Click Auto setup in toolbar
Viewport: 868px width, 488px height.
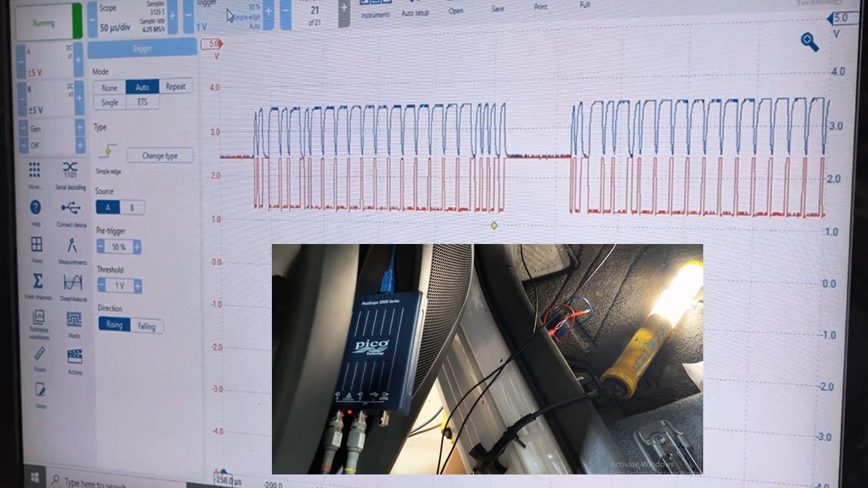[x=416, y=9]
